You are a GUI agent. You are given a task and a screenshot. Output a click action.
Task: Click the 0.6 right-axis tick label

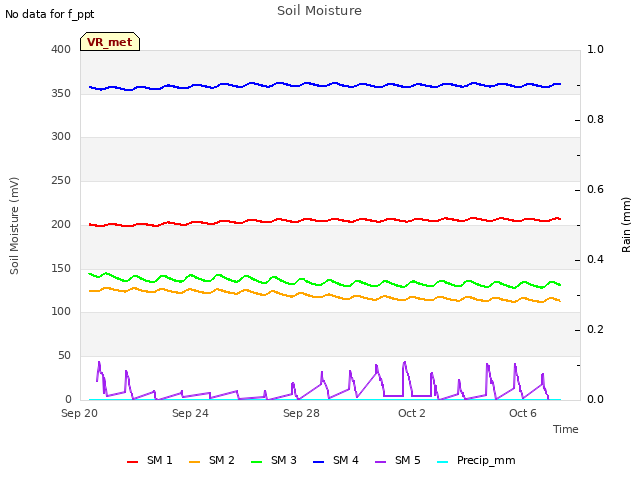tap(595, 189)
